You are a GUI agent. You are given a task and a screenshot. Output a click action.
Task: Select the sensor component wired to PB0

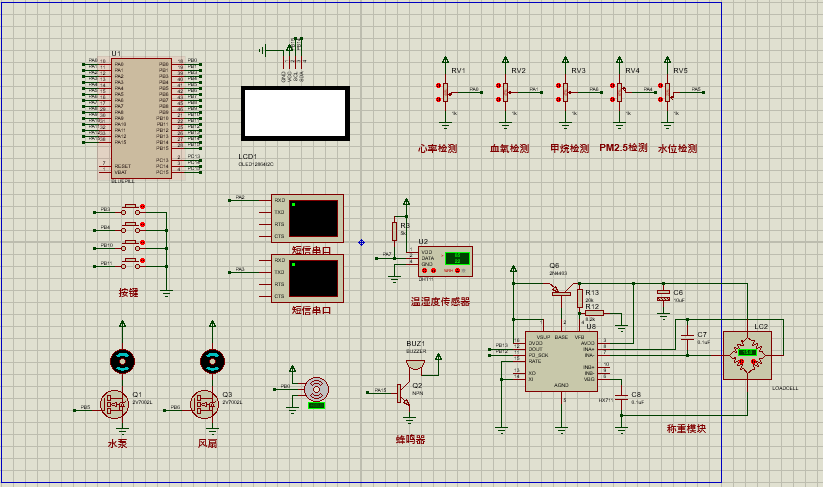(316, 390)
